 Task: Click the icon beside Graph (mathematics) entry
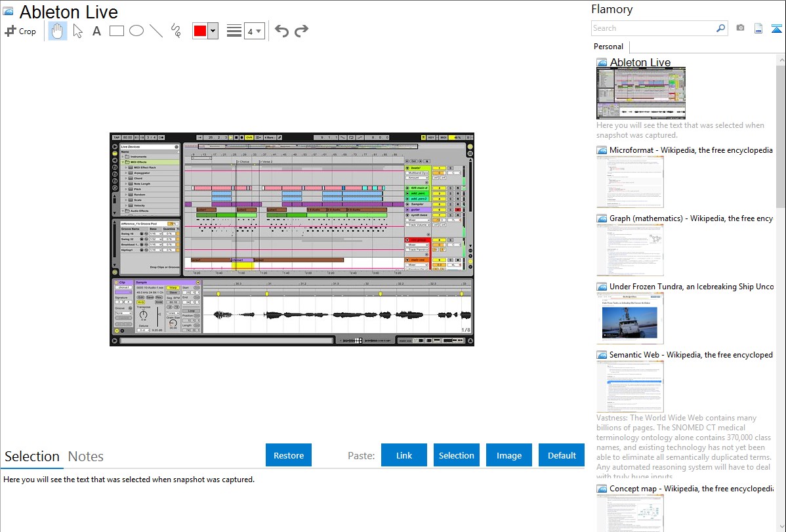point(602,218)
